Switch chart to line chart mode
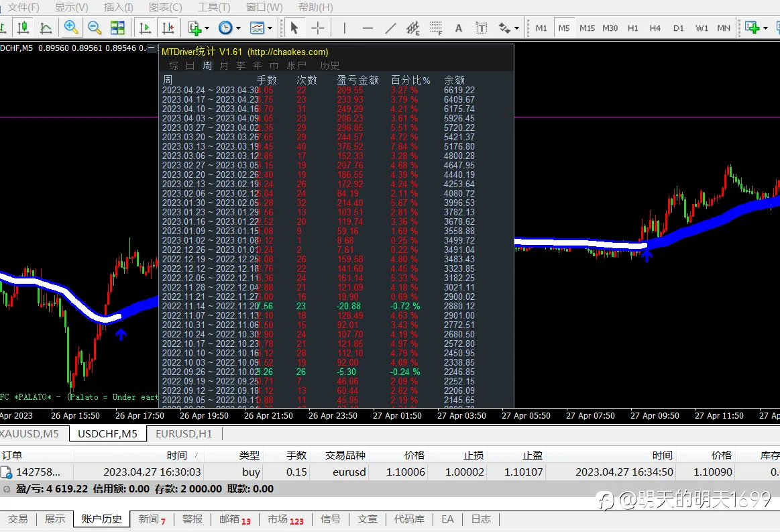 click(46, 28)
